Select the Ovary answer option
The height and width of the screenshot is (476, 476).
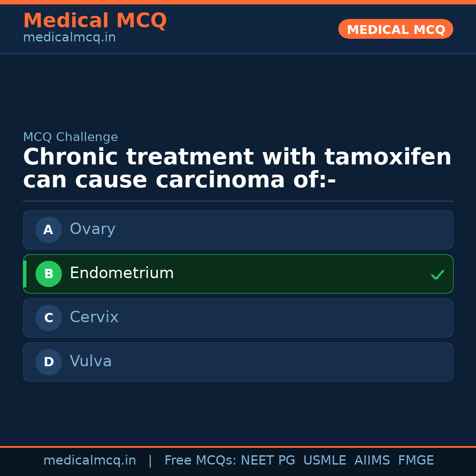238,230
